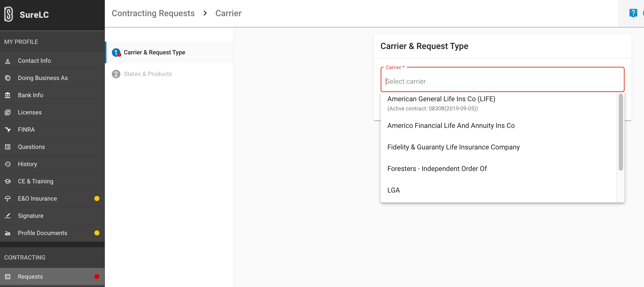Click the Signature pen icon
644x287 pixels.
pos(8,216)
